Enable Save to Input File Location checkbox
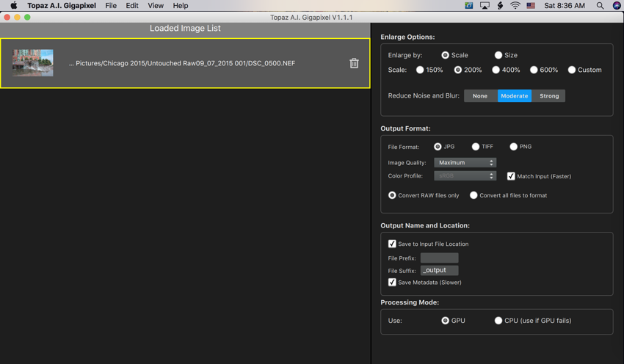 [392, 244]
